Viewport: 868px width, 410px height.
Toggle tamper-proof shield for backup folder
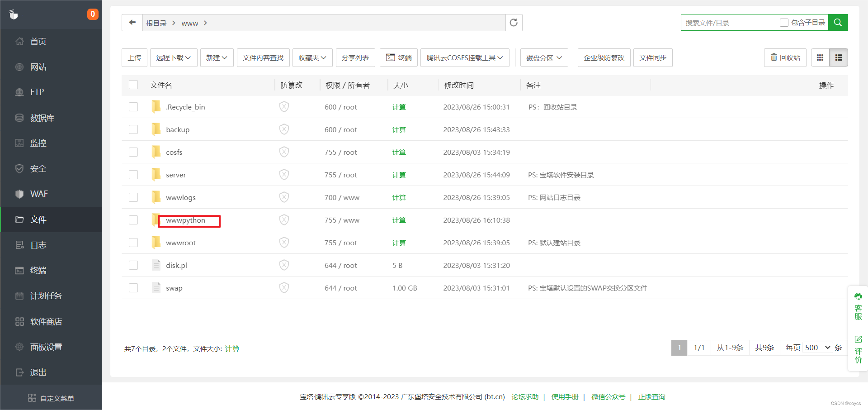(x=284, y=129)
